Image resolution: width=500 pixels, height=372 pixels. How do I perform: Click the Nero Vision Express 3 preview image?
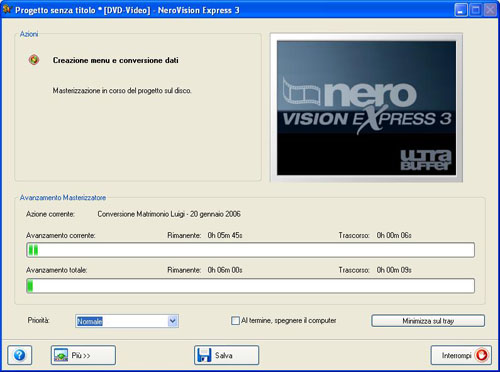pos(366,108)
